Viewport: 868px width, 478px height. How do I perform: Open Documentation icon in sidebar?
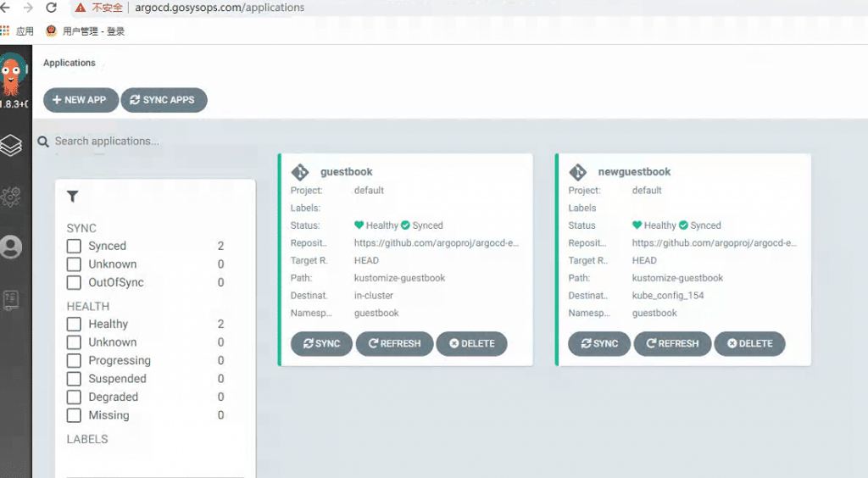point(10,300)
